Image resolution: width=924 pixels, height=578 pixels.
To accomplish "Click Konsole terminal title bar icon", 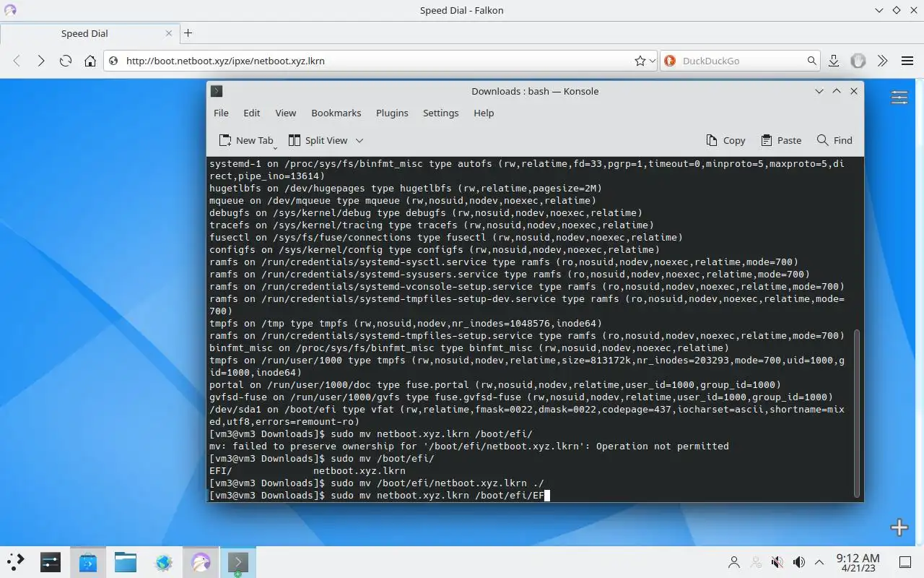I will pyautogui.click(x=217, y=91).
